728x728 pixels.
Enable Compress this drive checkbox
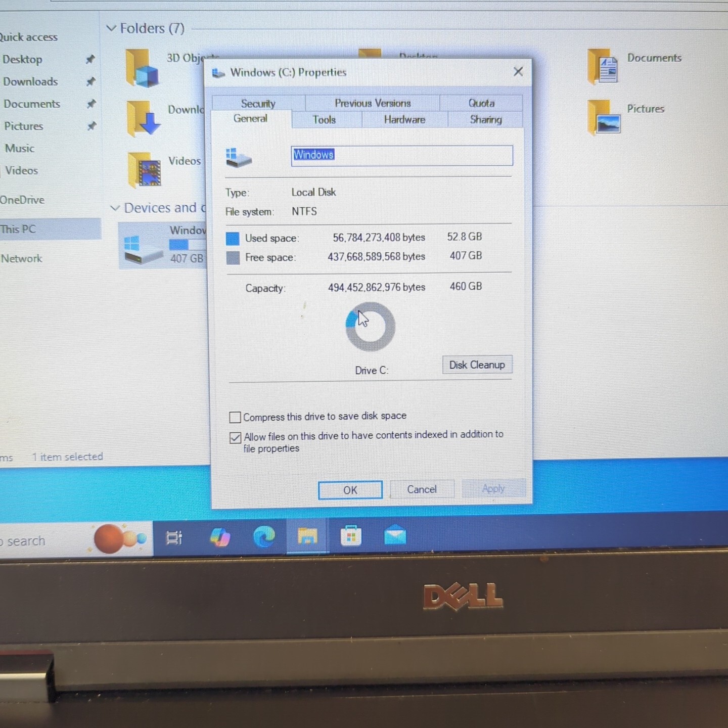pyautogui.click(x=235, y=417)
